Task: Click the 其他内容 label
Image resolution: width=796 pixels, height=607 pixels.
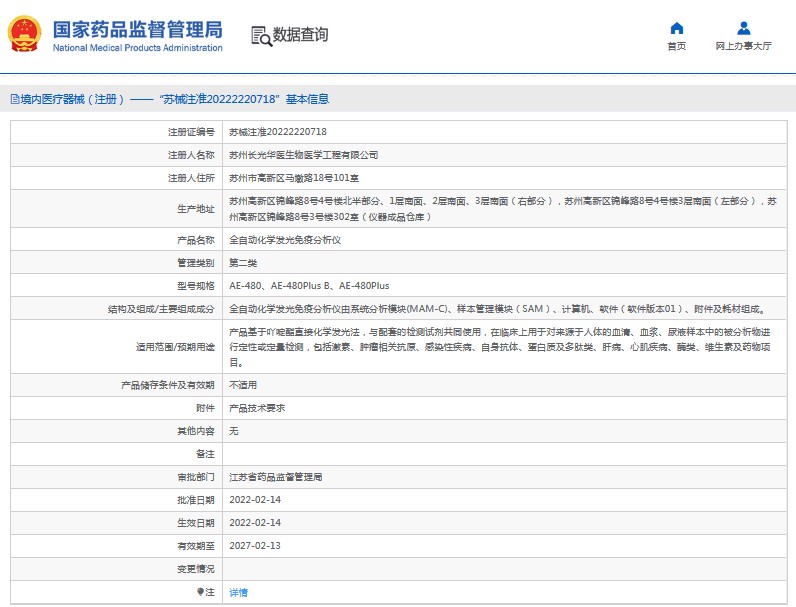Action: click(x=196, y=431)
